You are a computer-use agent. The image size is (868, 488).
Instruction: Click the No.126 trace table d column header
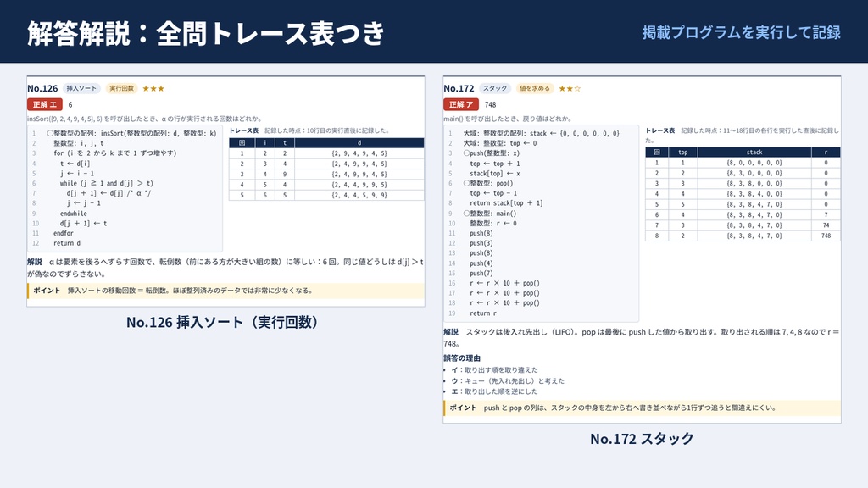pos(359,142)
